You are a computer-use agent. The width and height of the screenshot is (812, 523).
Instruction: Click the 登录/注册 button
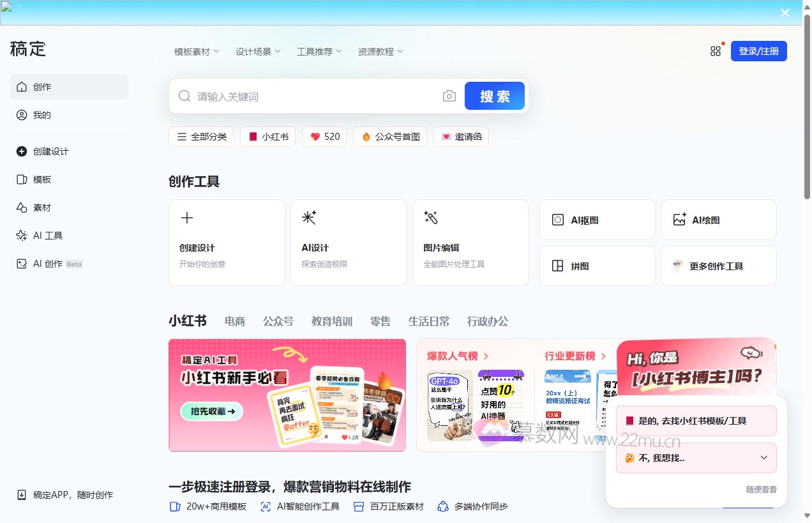(758, 50)
